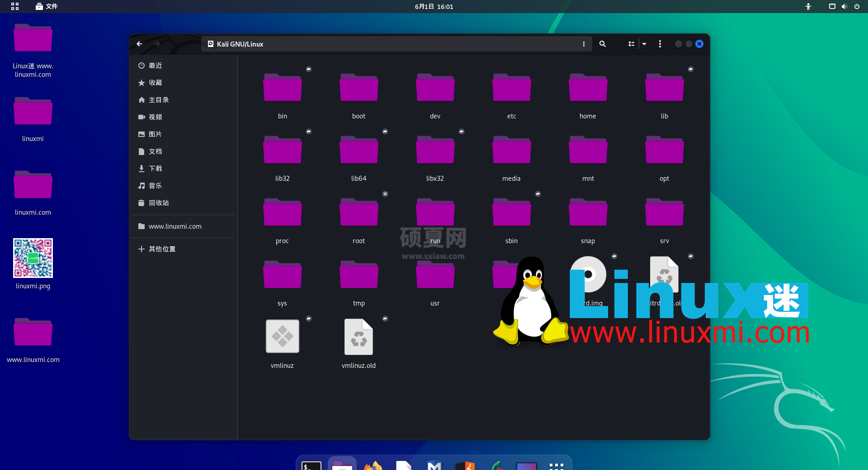
Task: Open the view options dropdown arrow
Action: [x=644, y=44]
